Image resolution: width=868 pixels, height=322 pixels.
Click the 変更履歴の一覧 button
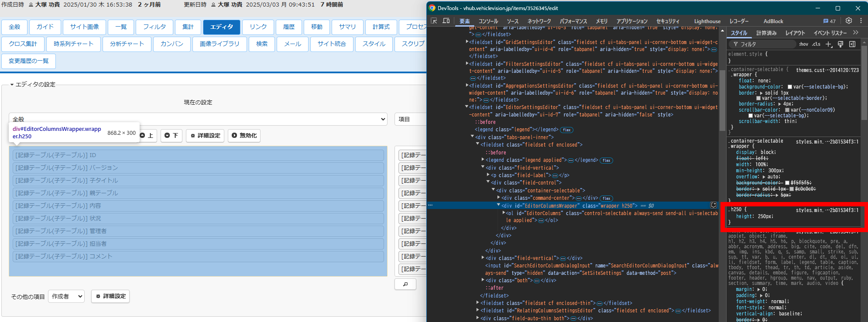(29, 61)
